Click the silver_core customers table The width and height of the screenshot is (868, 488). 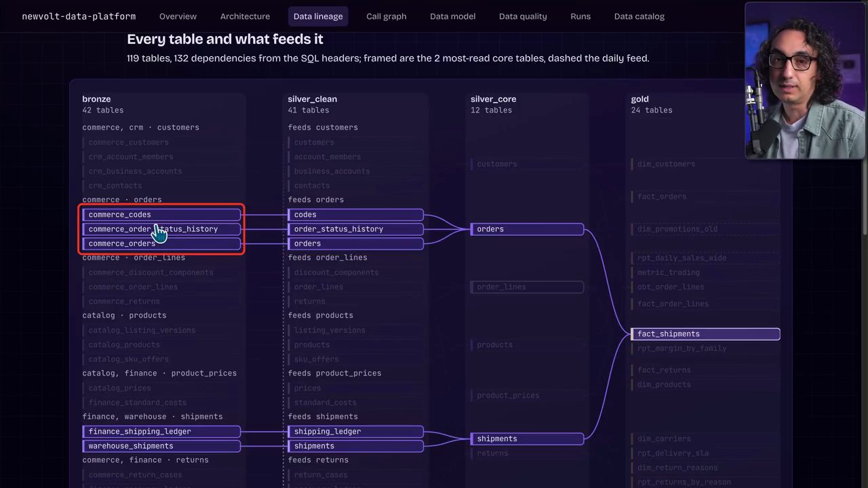click(x=528, y=164)
